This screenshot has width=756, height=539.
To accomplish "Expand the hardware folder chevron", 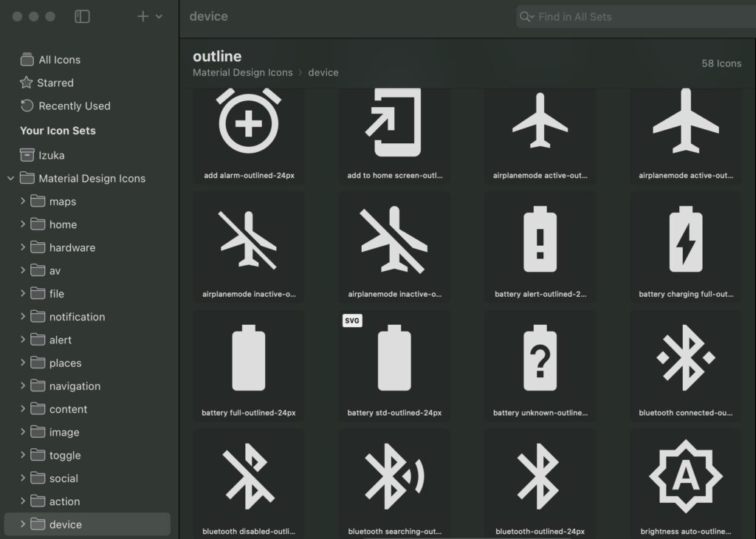I will (x=23, y=247).
